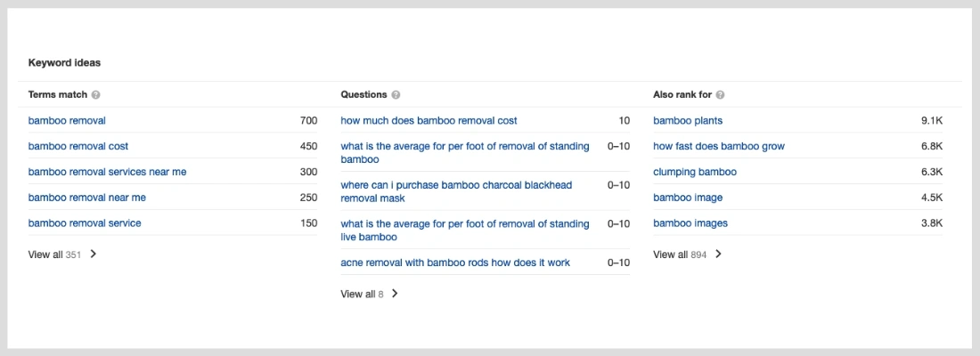Click the Terms match help icon

tap(95, 95)
